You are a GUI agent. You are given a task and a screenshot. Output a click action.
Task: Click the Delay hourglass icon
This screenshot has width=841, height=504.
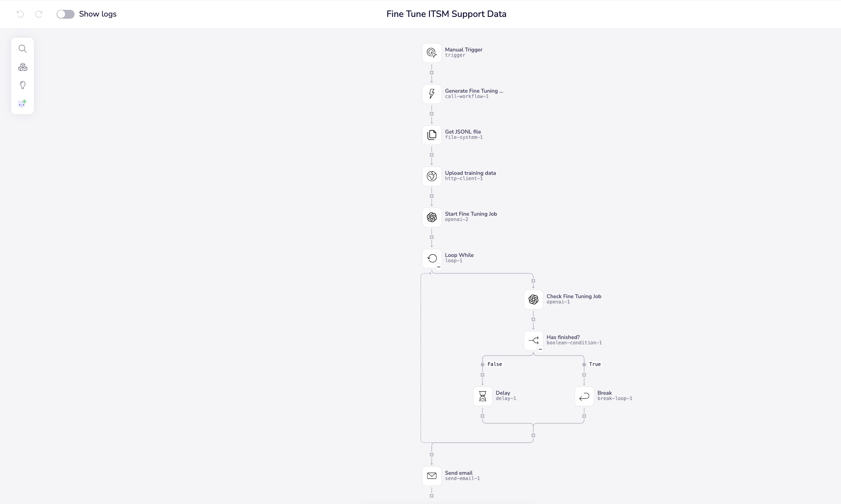pyautogui.click(x=482, y=396)
